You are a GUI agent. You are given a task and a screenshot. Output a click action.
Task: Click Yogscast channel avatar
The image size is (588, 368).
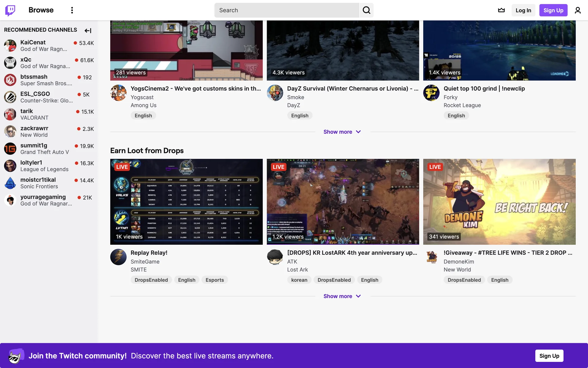point(118,93)
